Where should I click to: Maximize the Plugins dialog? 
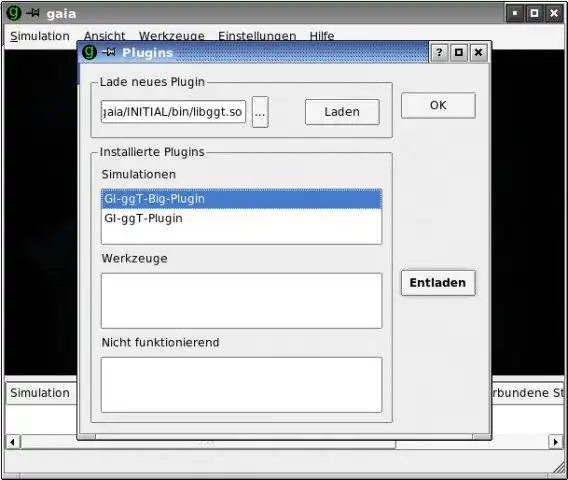click(x=459, y=53)
